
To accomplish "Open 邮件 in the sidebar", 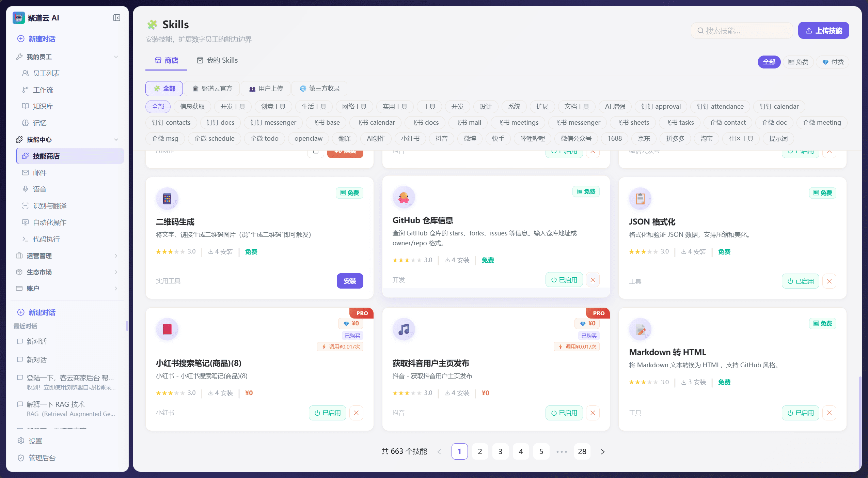I will [x=70, y=173].
